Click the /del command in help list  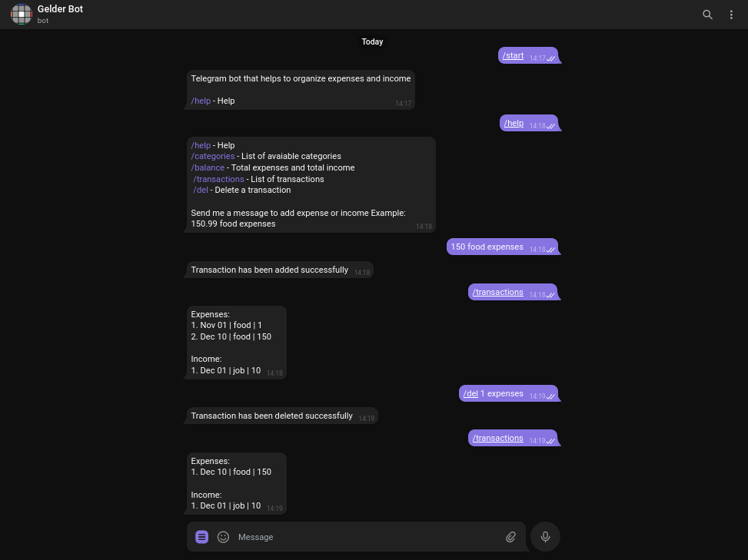201,191
